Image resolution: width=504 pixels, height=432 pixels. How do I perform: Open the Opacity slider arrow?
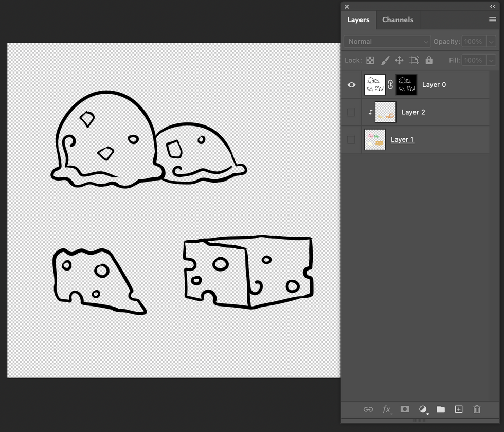pos(491,42)
